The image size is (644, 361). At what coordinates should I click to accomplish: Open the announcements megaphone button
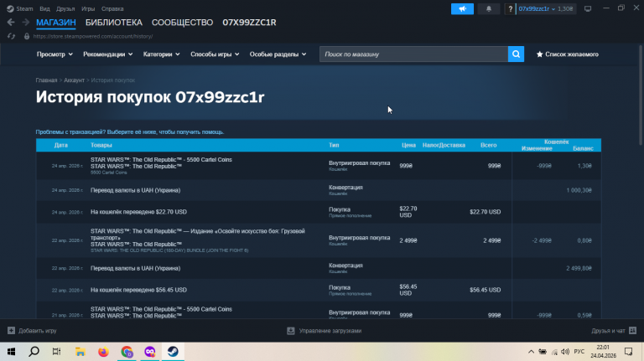(x=462, y=8)
